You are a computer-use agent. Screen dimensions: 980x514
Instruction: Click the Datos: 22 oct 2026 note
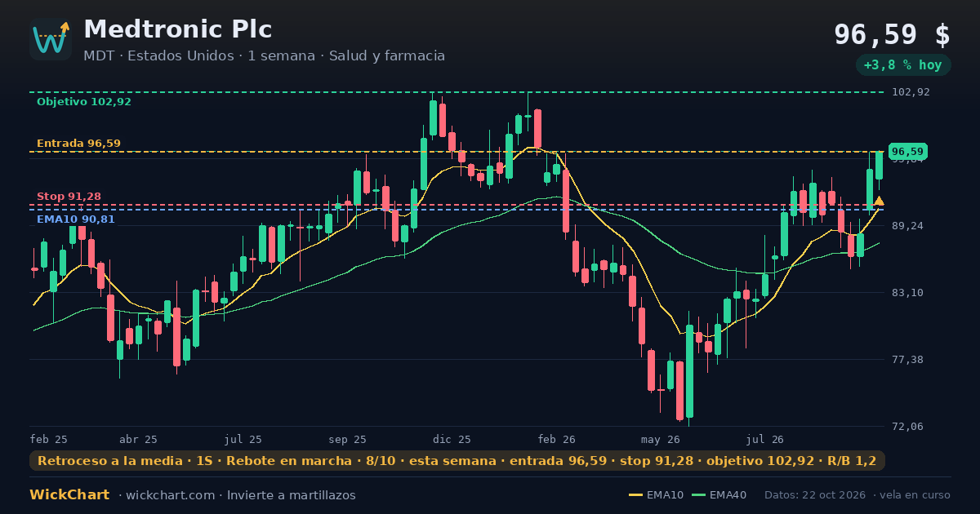coord(815,495)
